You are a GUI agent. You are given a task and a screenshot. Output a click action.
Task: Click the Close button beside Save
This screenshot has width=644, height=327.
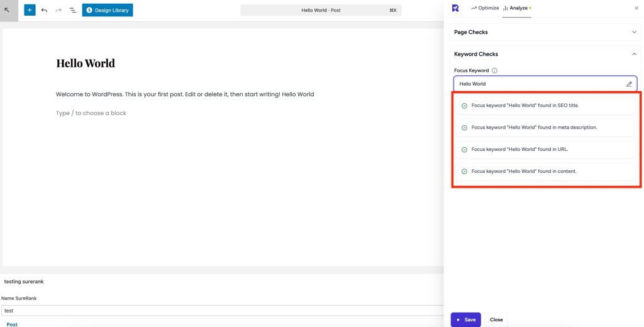click(496, 319)
